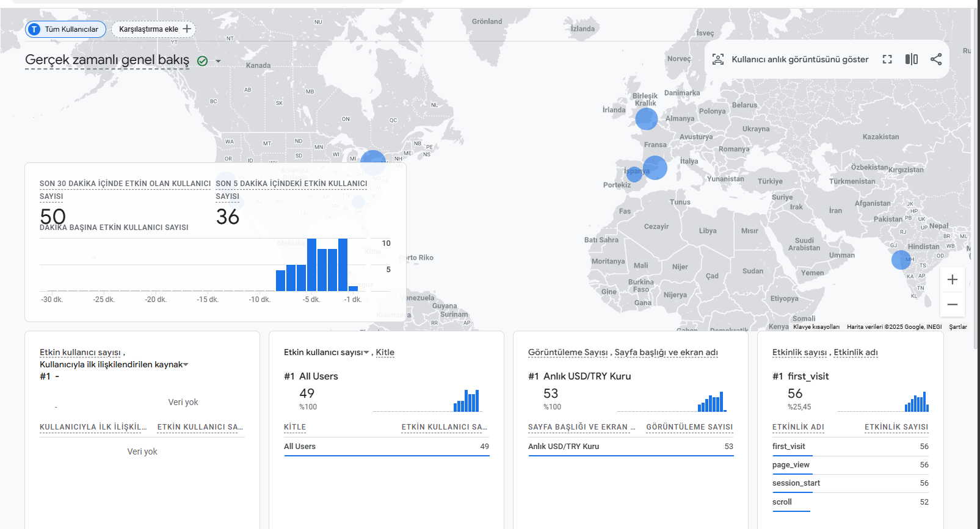Select the Tüm Kullanıcılar segment chip
980x529 pixels.
[65, 29]
